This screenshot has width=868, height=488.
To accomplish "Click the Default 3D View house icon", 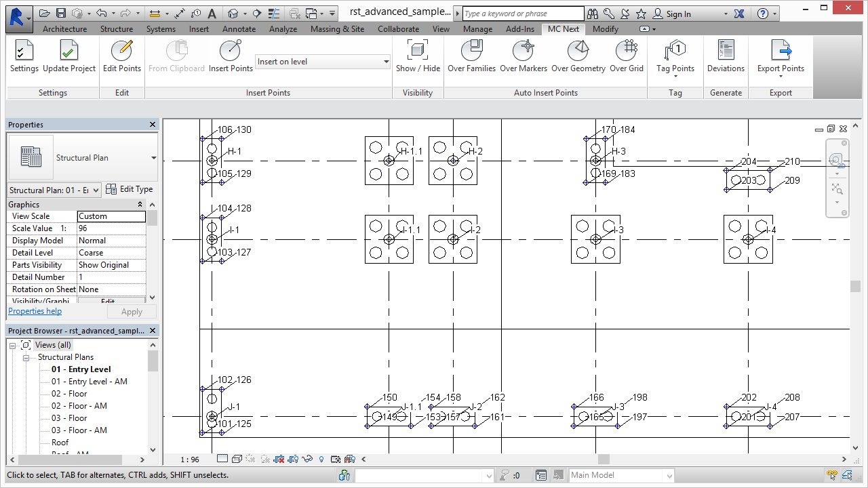I will pos(233,14).
